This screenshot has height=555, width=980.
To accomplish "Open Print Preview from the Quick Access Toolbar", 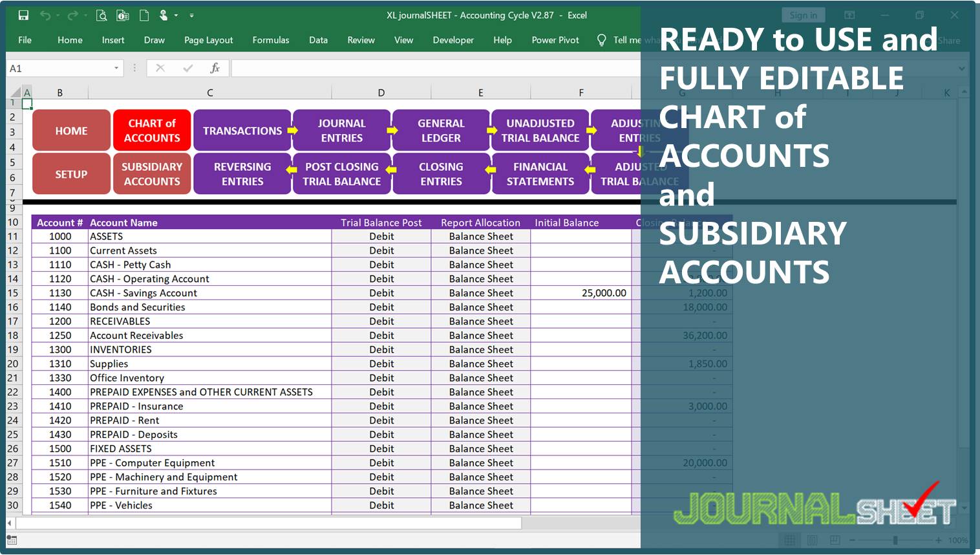I will tap(102, 15).
